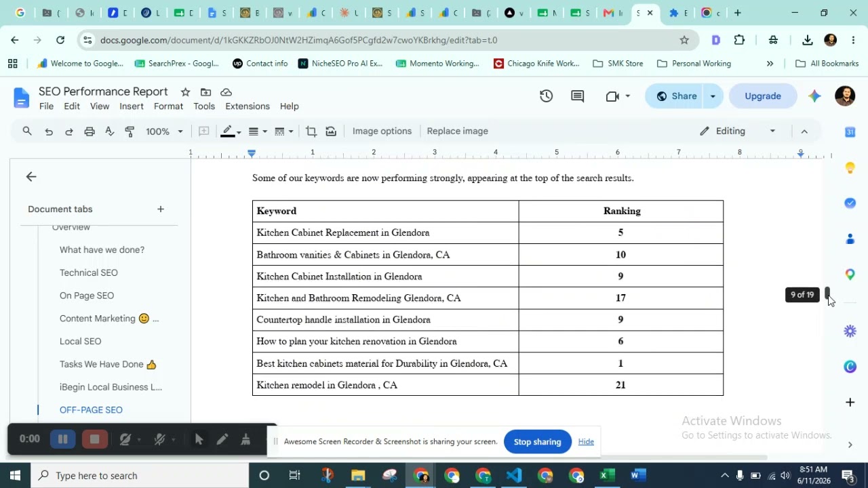Image resolution: width=868 pixels, height=488 pixels.
Task: Toggle the recorder microphone mute
Action: coord(160,439)
